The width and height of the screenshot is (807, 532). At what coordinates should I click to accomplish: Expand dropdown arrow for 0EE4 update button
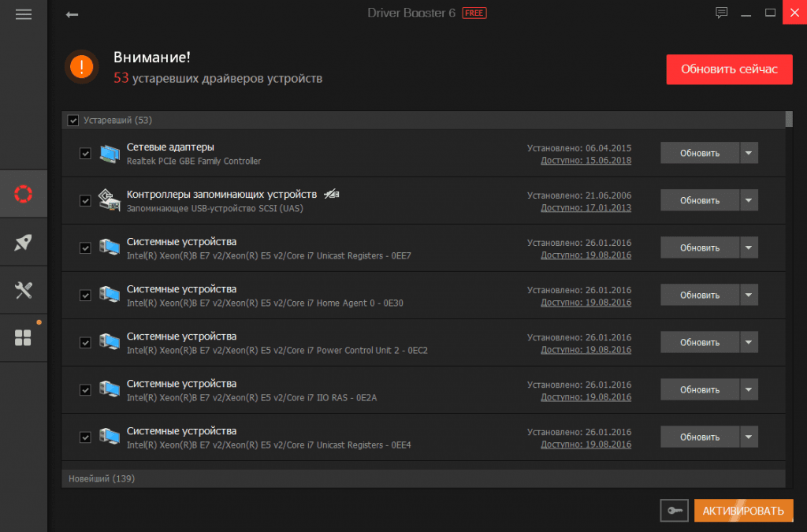point(749,437)
